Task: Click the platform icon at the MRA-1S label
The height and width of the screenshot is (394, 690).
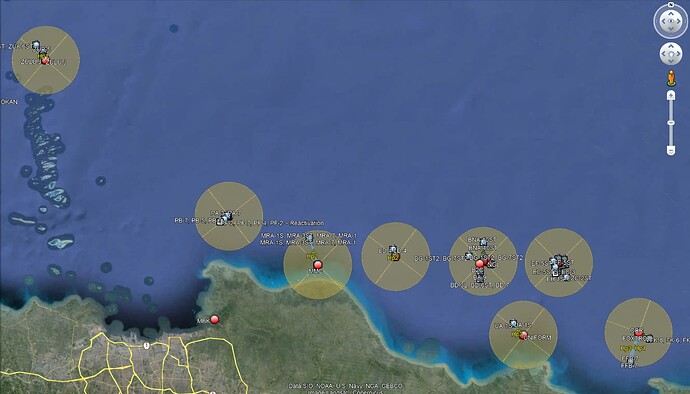Action: coord(310,238)
